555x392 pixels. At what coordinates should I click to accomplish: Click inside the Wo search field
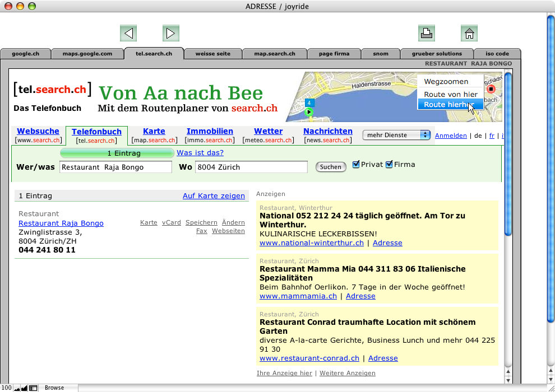click(x=251, y=166)
